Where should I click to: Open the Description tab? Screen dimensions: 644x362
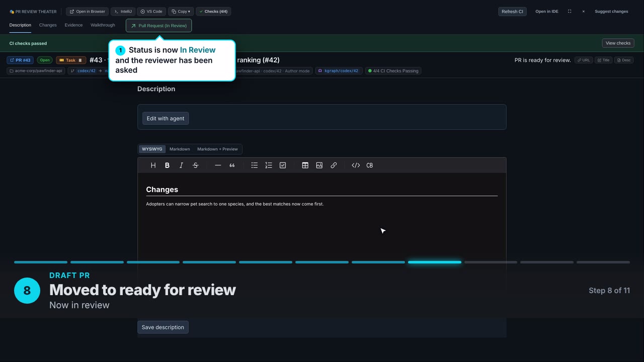pyautogui.click(x=20, y=25)
